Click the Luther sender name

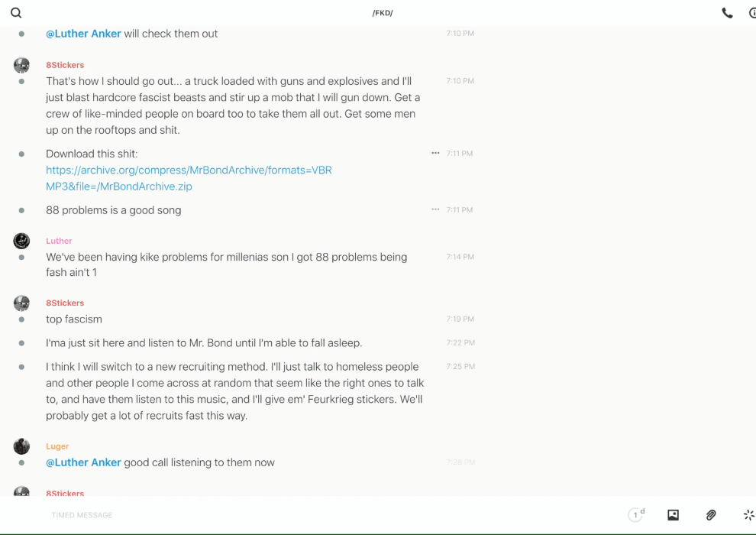pos(59,241)
